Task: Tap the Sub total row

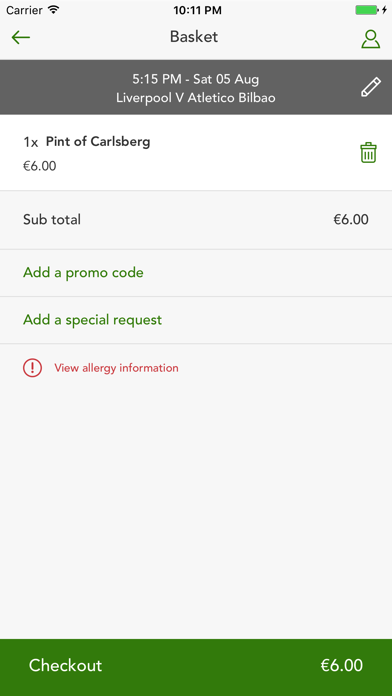Action: tap(196, 220)
